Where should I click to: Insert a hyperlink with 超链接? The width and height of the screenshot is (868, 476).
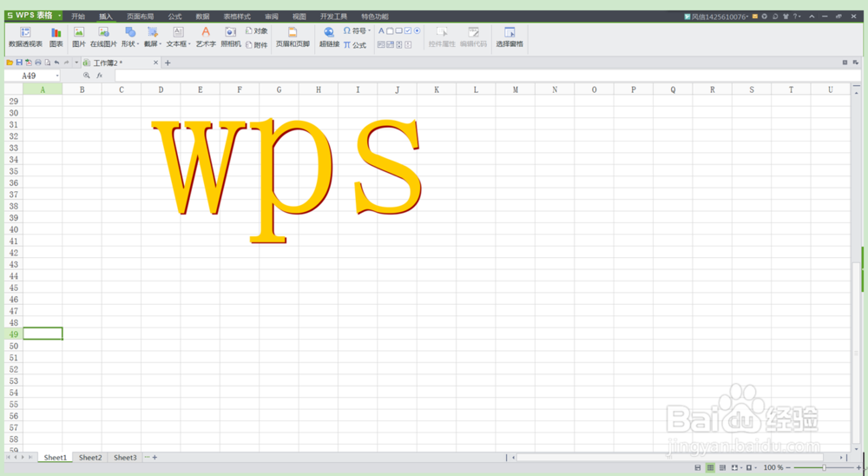(329, 37)
